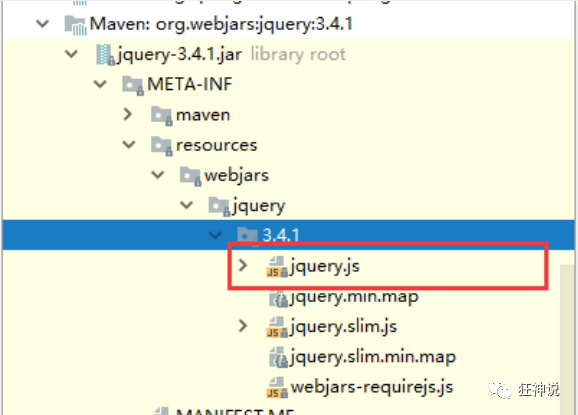Select the jquery folder under webjars
The image size is (578, 415).
[x=259, y=206]
